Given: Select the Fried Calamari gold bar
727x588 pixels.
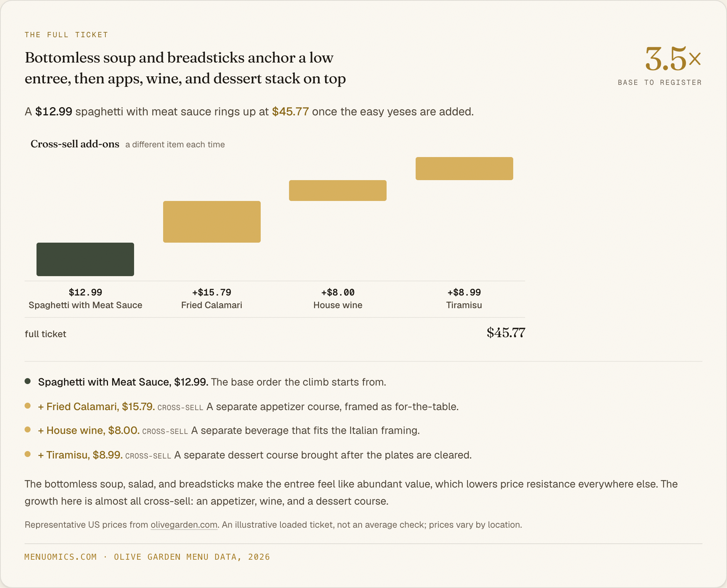Looking at the screenshot, I should click(212, 222).
